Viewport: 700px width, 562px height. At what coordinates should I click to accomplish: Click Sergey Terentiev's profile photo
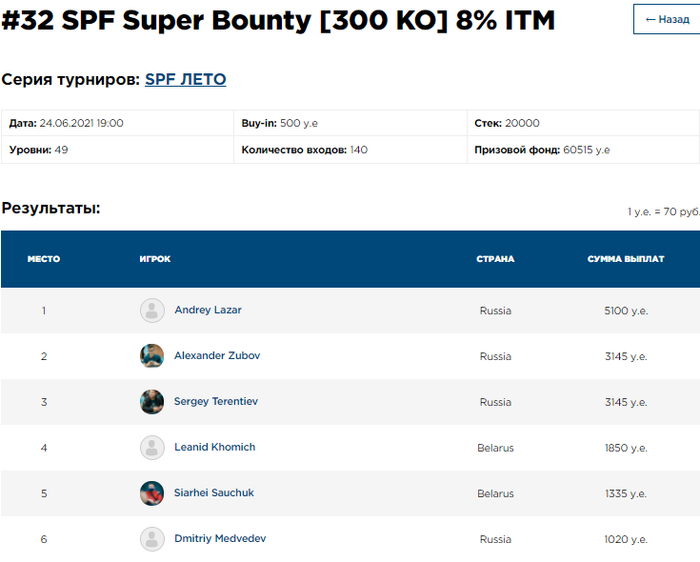152,402
